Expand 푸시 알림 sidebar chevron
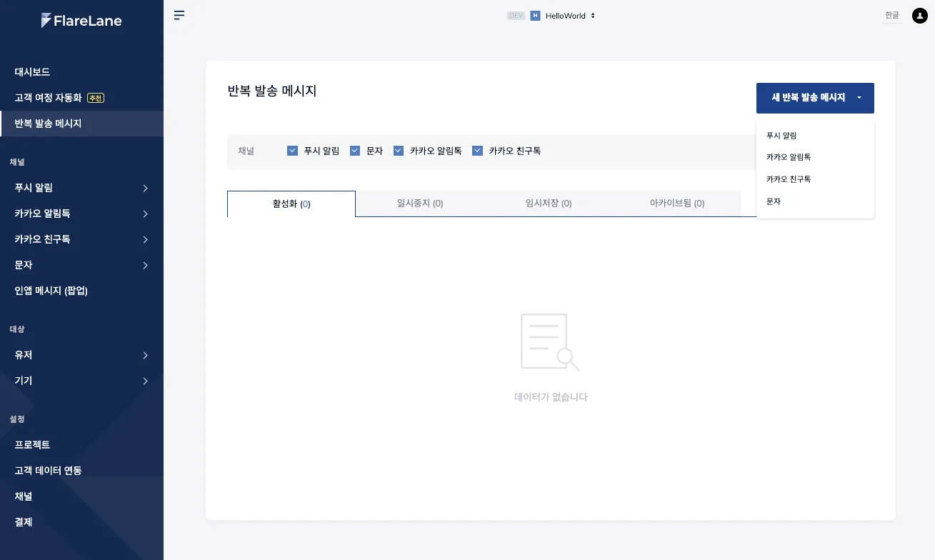Screen dimensions: 935x560 tap(145, 188)
